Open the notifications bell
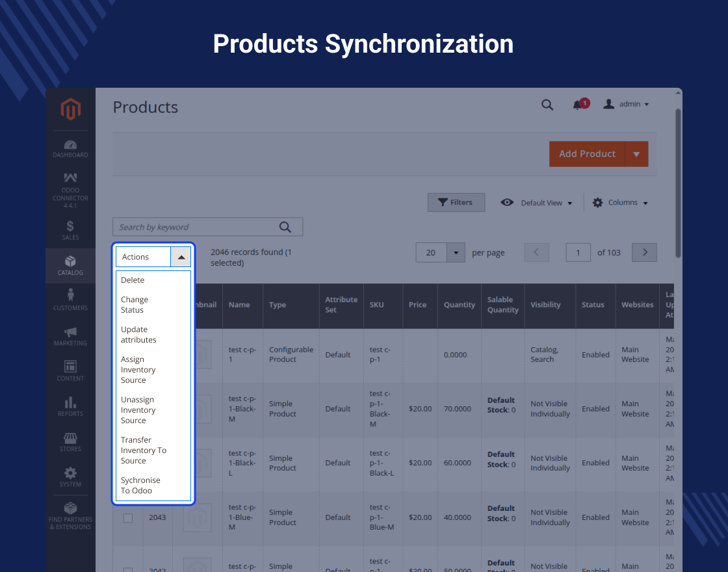Screen dimensions: 728x572 point(578,105)
